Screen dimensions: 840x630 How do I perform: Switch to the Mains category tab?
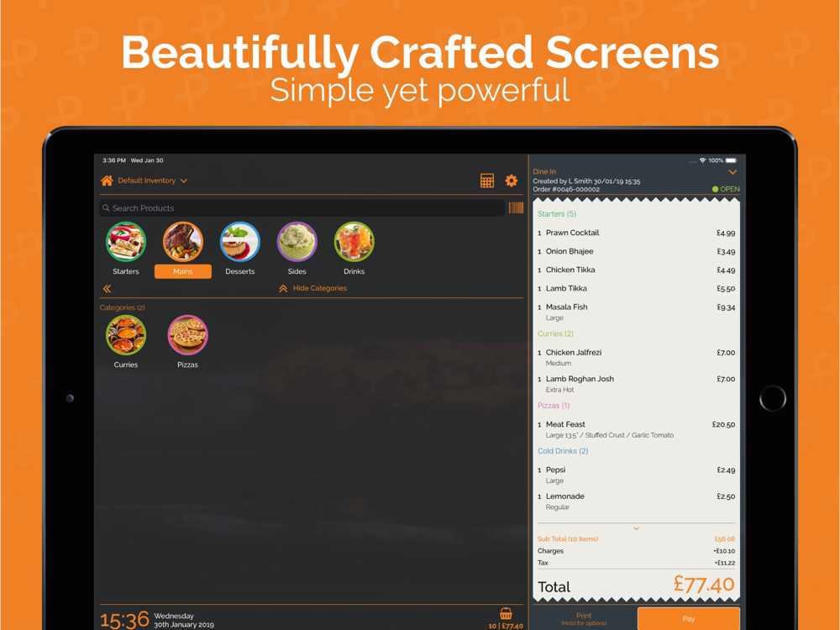click(x=182, y=271)
